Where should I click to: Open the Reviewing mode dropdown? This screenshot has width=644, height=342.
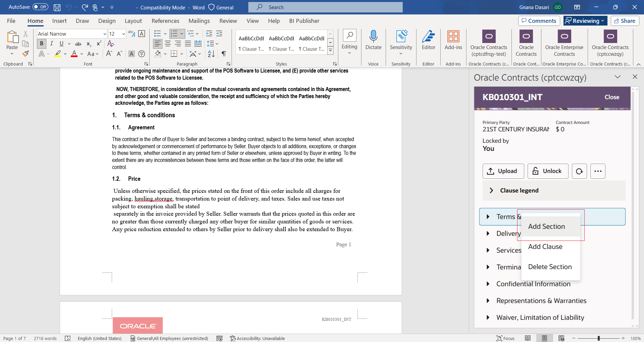click(585, 21)
